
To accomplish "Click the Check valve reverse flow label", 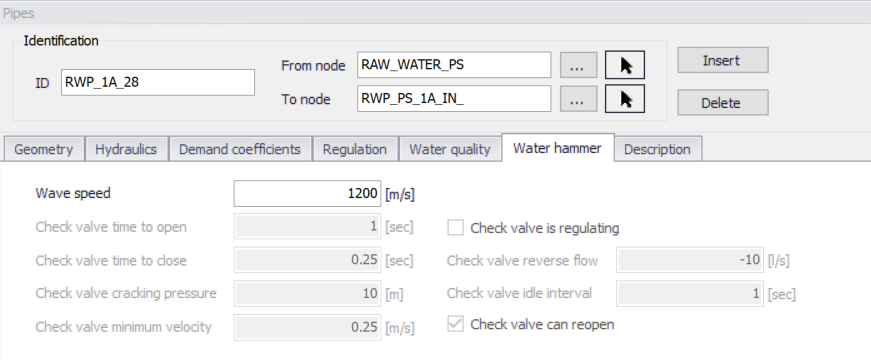I will coord(522,261).
